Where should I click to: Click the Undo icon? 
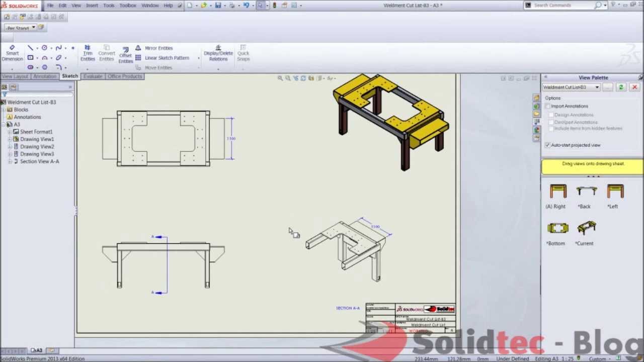246,5
